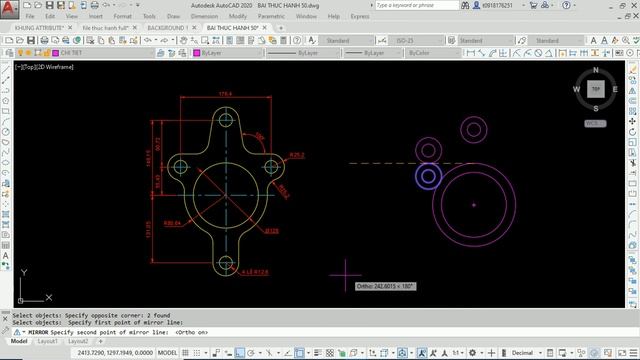Open the ByLayer linetype dropdown

303,53
